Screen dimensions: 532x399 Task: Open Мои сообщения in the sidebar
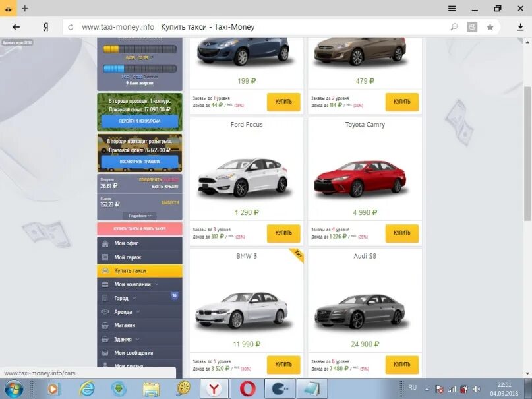click(140, 353)
